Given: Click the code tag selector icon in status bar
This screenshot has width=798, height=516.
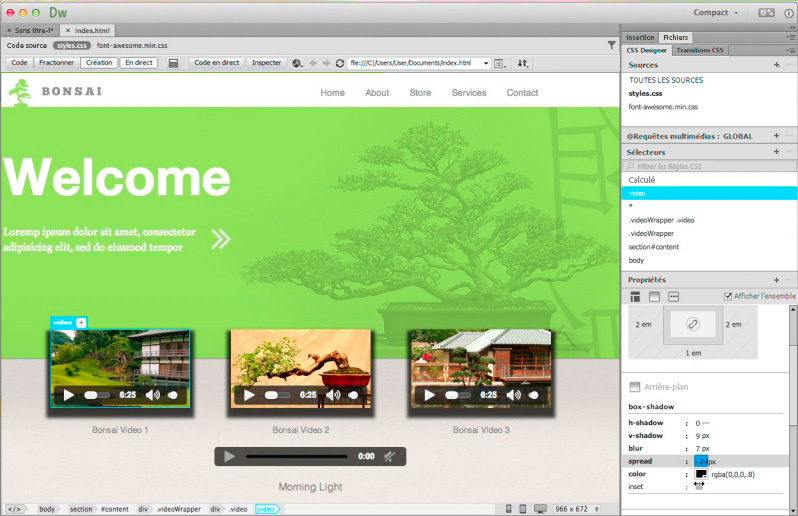Looking at the screenshot, I should [x=14, y=509].
